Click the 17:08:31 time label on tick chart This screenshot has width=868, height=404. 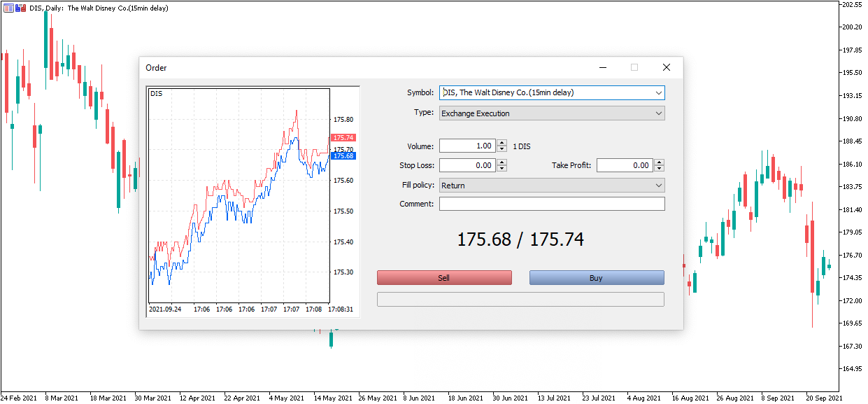pos(341,309)
